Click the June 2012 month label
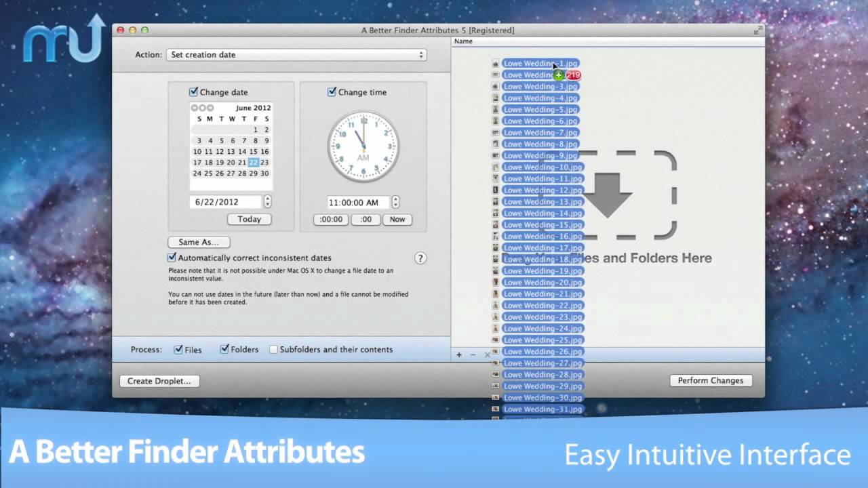The width and height of the screenshot is (868, 488). click(253, 108)
